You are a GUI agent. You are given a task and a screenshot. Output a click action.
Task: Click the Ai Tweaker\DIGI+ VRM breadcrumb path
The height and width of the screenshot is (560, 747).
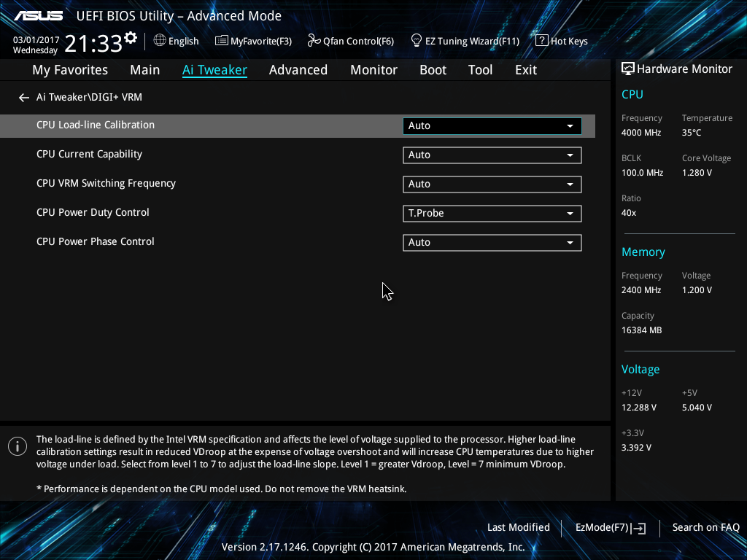89,97
